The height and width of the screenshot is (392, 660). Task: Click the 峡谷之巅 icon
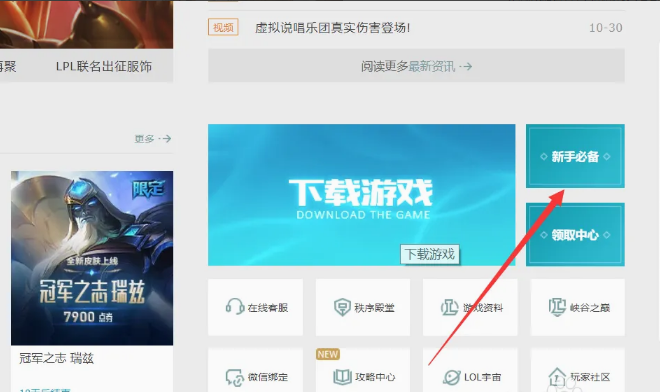[557, 307]
